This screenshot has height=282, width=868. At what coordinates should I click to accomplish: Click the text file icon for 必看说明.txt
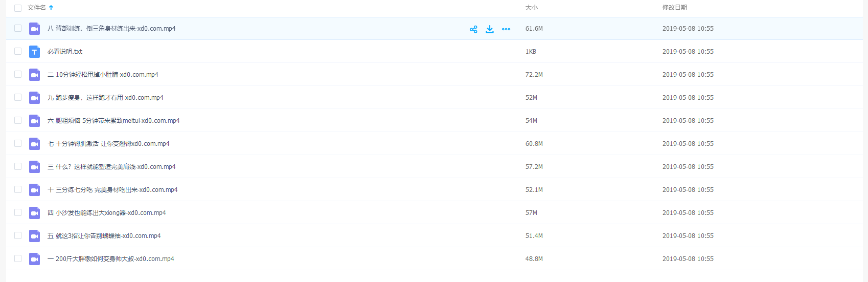(x=34, y=52)
